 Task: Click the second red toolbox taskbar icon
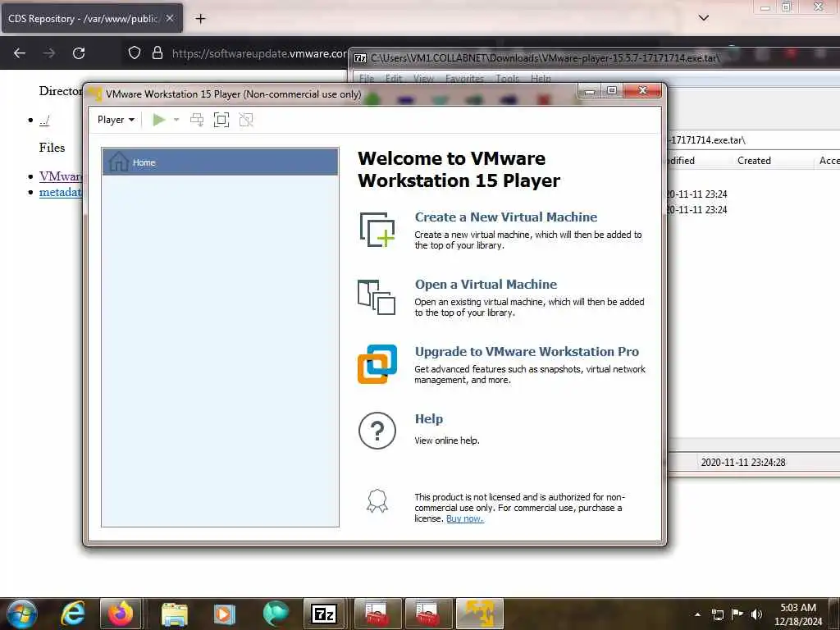[x=428, y=614]
